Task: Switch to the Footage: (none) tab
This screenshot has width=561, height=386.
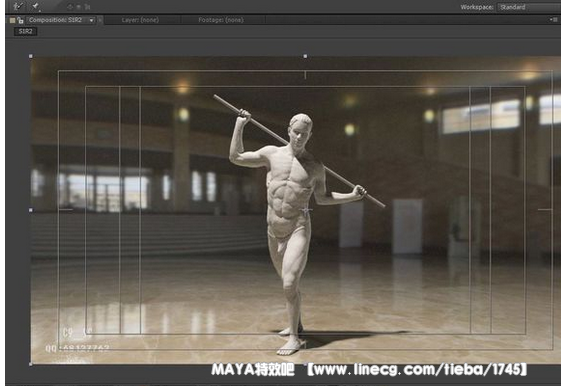Action: (x=221, y=20)
